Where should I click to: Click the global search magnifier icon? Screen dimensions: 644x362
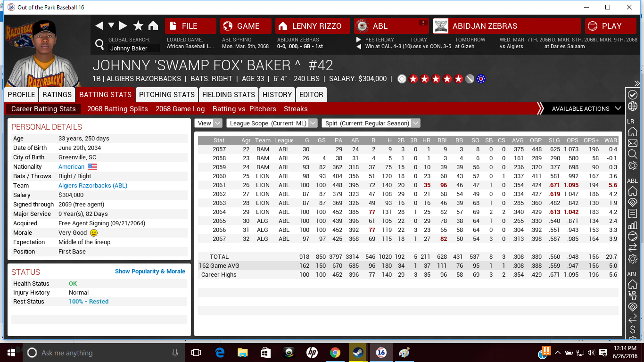99,44
